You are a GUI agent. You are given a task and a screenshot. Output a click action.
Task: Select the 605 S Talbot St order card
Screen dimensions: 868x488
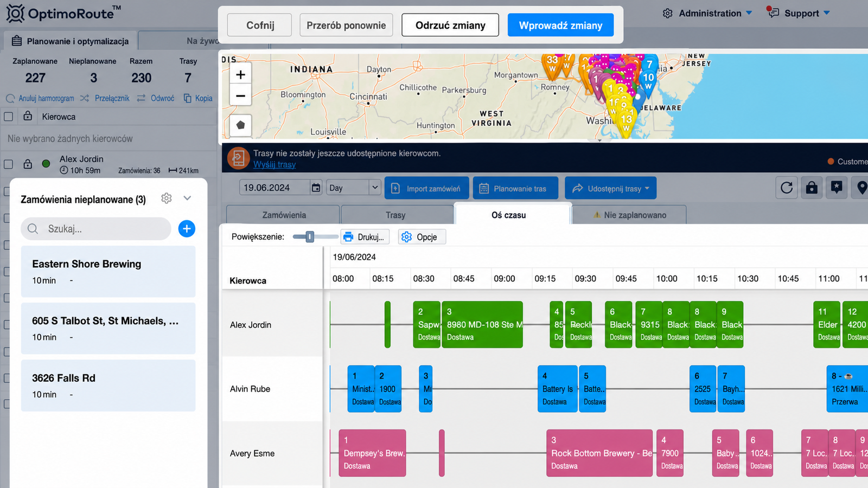108,329
